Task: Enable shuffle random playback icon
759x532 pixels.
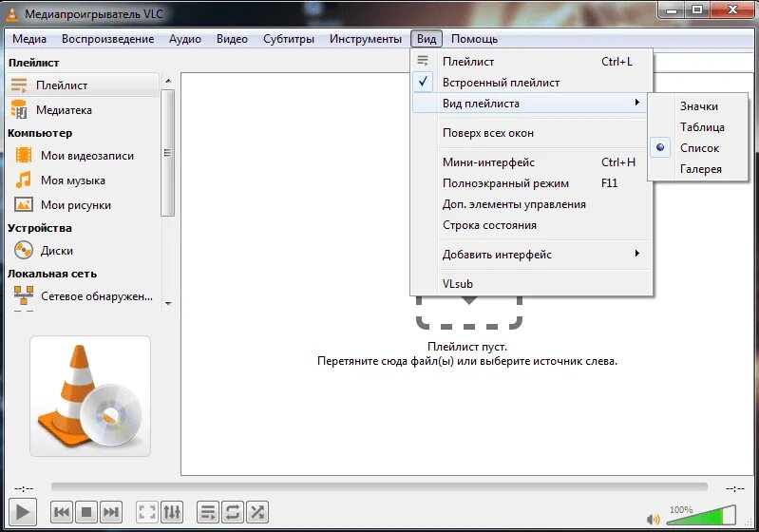Action: 257,512
